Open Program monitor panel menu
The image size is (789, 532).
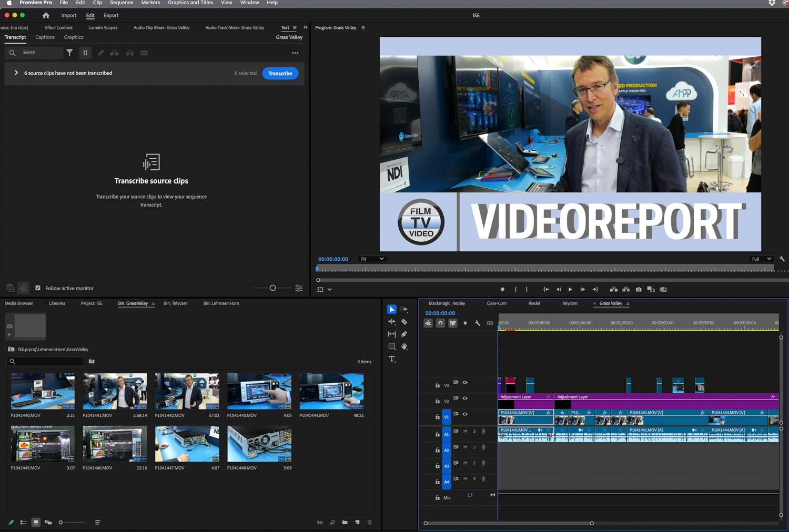point(363,28)
